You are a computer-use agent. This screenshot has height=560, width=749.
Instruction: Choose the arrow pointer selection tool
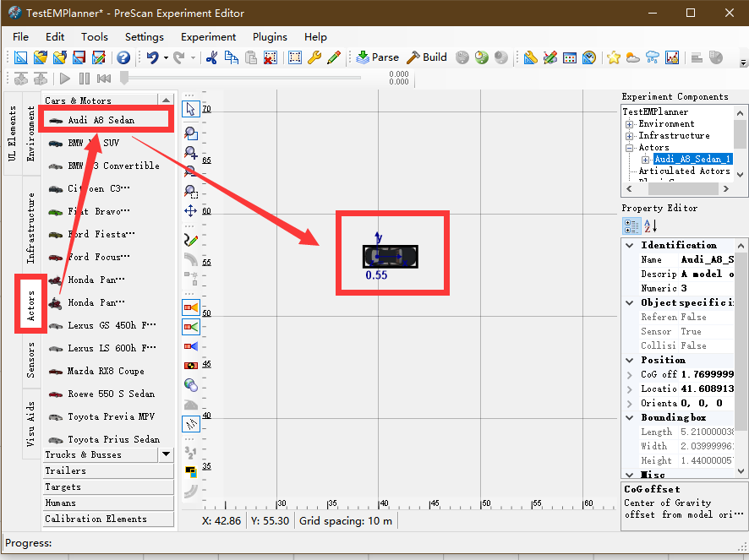point(190,109)
